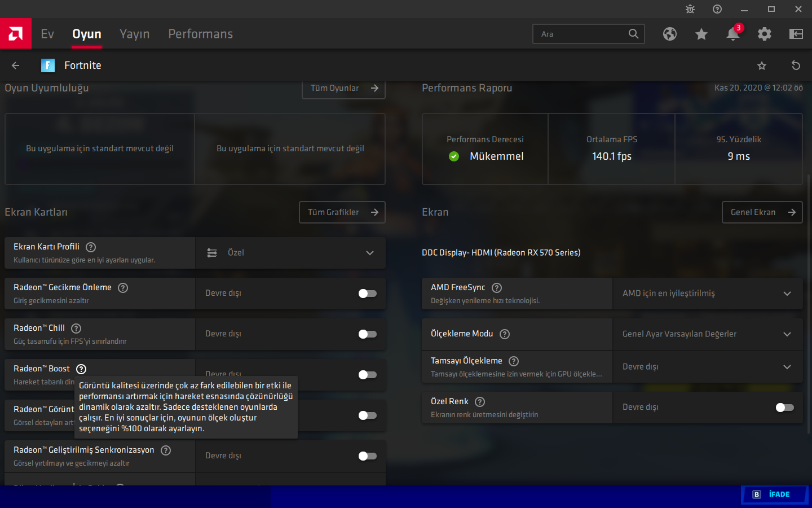This screenshot has width=812, height=508.
Task: Show help for Radeon Chill
Action: coord(76,329)
